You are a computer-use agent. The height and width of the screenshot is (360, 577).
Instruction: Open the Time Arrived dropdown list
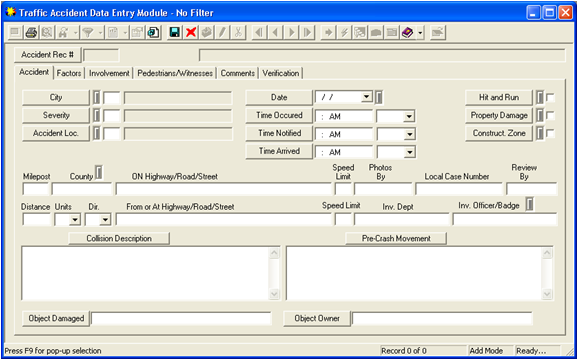409,152
